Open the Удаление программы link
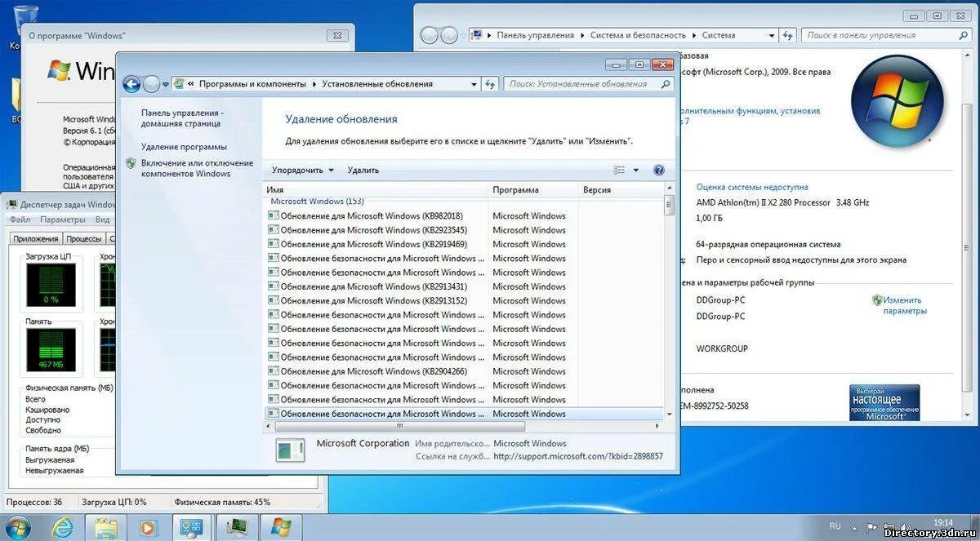980x541 pixels. pos(184,147)
